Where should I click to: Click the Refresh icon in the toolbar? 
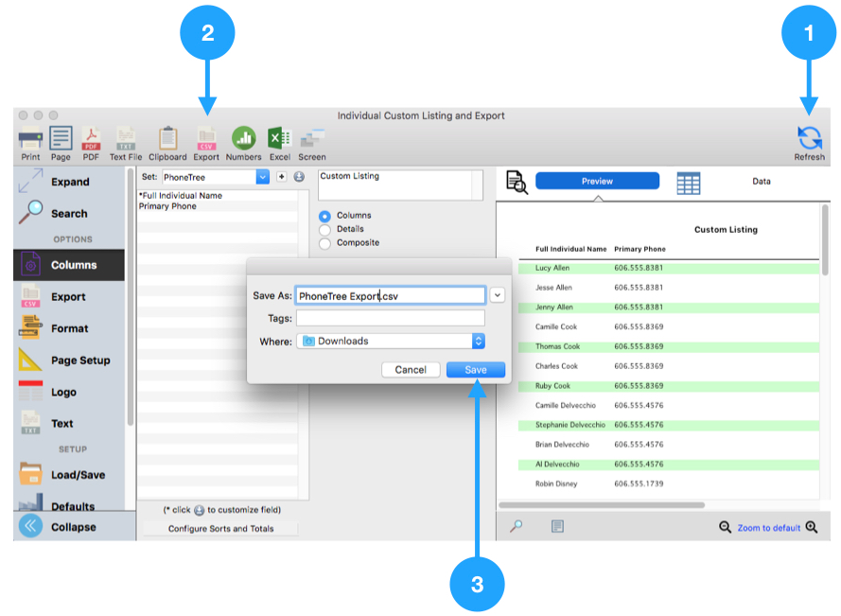click(x=809, y=139)
